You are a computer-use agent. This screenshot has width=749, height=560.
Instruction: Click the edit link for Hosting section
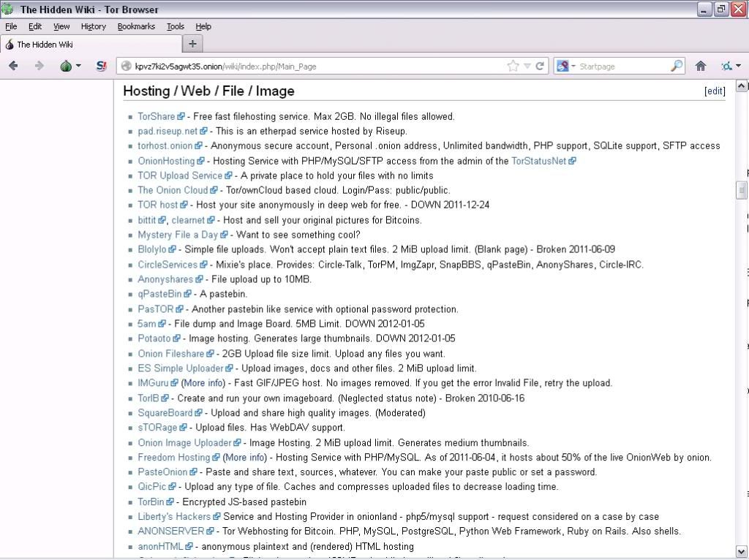tap(715, 91)
